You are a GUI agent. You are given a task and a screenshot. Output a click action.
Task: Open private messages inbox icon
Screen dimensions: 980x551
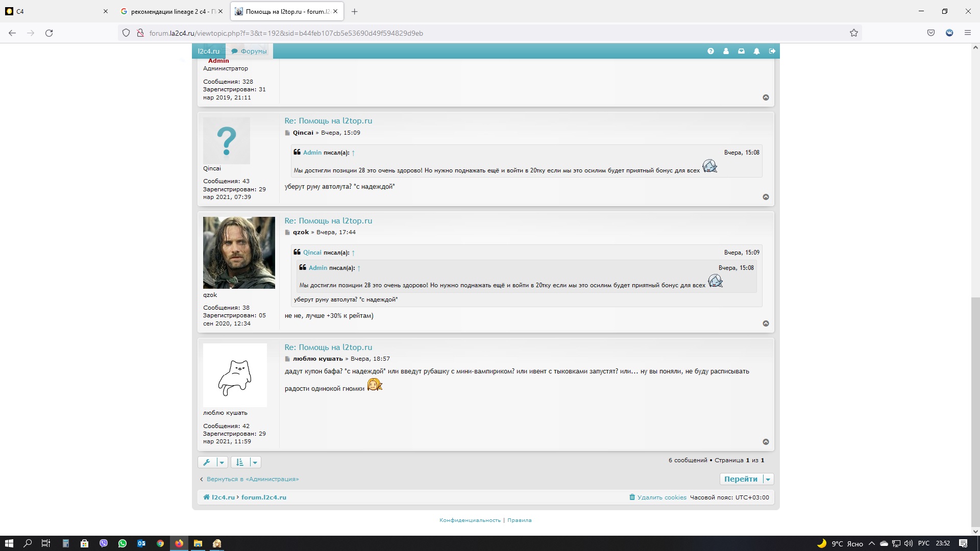click(x=741, y=51)
